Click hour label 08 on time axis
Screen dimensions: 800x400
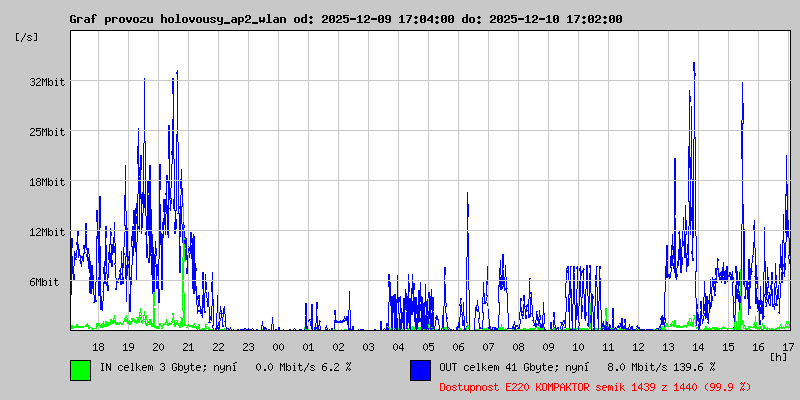coord(518,347)
